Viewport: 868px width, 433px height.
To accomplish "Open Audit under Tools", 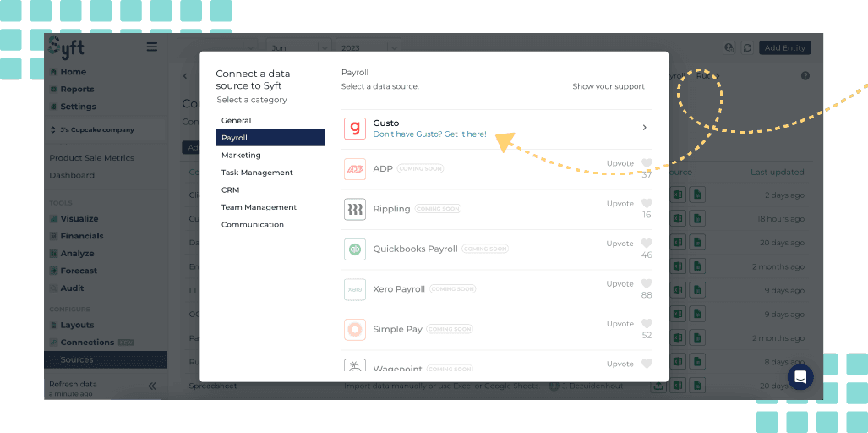I will click(72, 288).
